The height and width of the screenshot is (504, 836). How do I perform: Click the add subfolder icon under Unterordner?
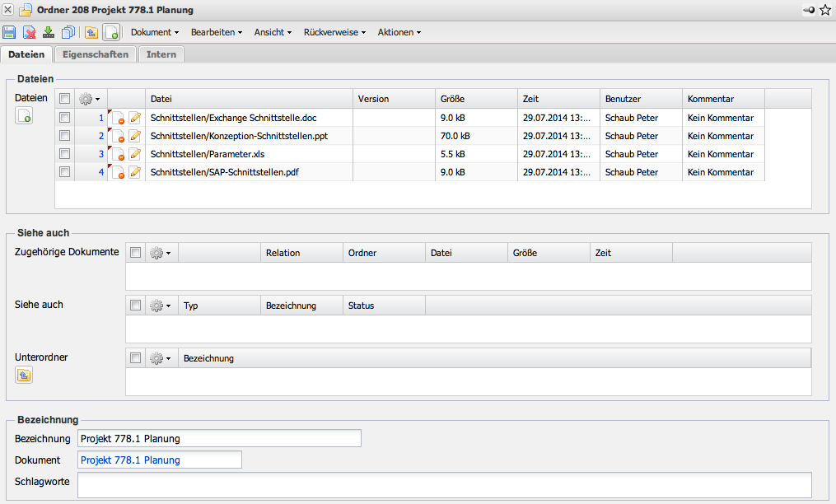[x=24, y=375]
